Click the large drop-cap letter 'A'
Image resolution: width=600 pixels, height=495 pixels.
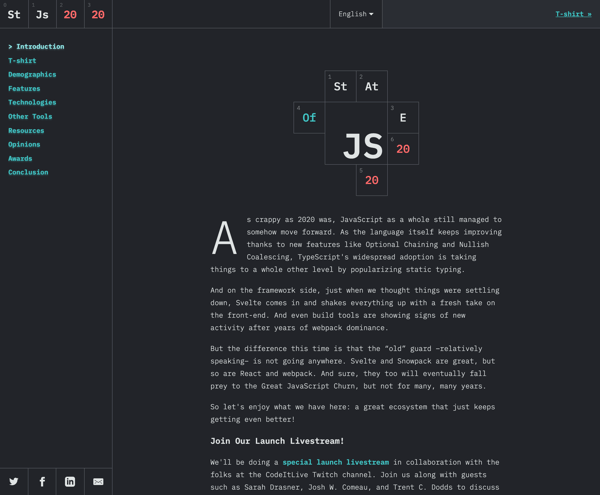[x=224, y=238]
